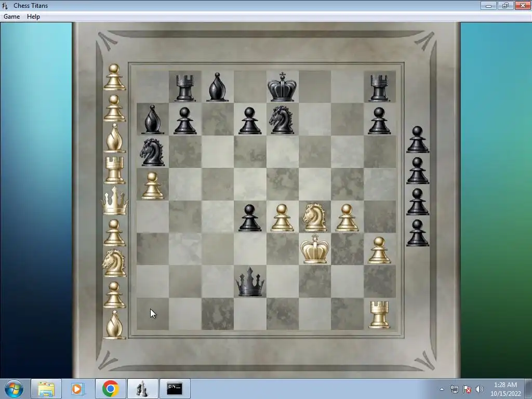
Task: Click empty square f8 beside black king
Action: tap(315, 87)
